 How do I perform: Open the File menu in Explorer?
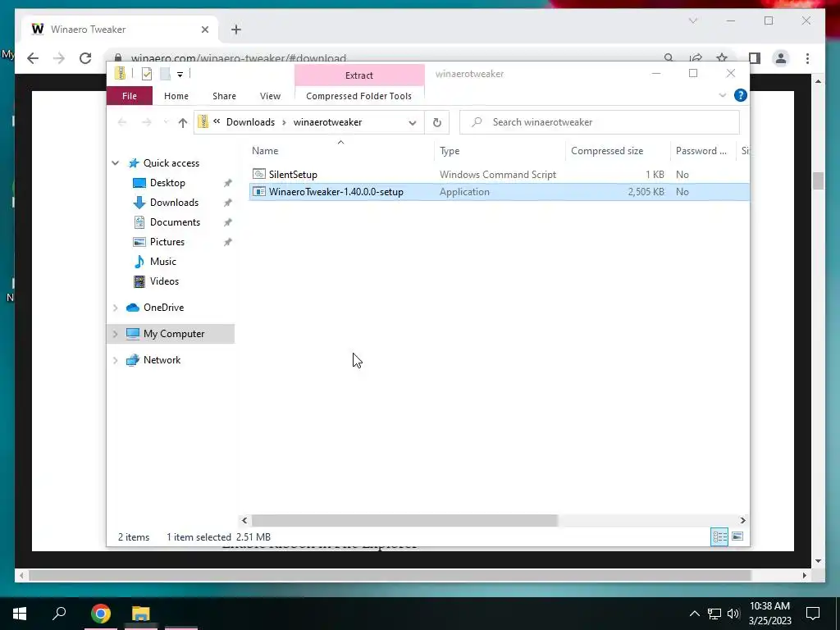coord(130,96)
